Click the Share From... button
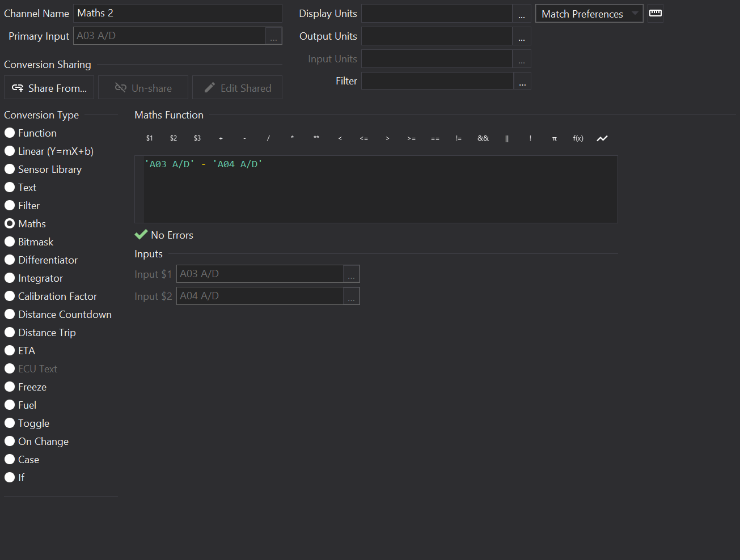Viewport: 740px width, 560px height. [x=49, y=88]
